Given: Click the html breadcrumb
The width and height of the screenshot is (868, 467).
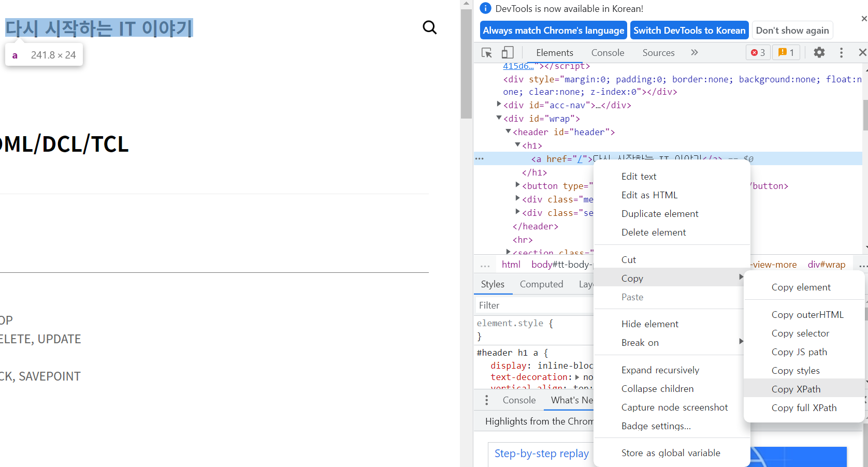Looking at the screenshot, I should coord(511,265).
